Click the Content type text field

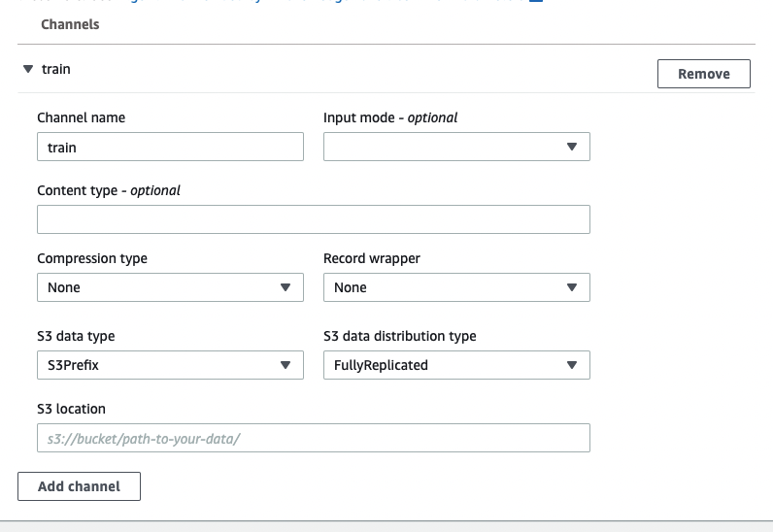tap(313, 219)
